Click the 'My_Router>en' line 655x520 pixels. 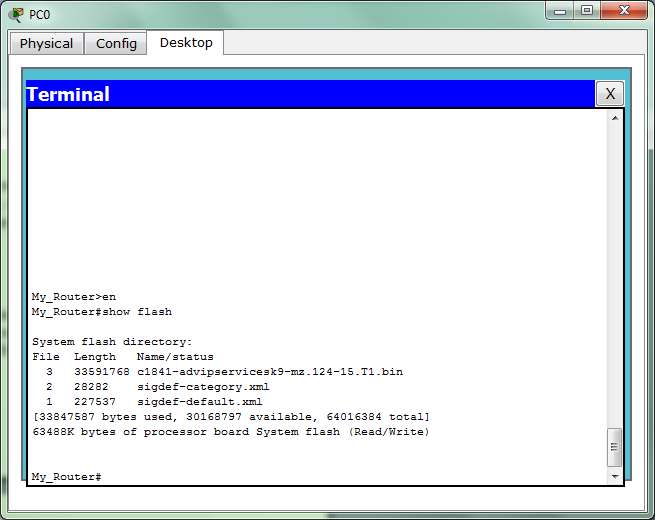point(74,297)
